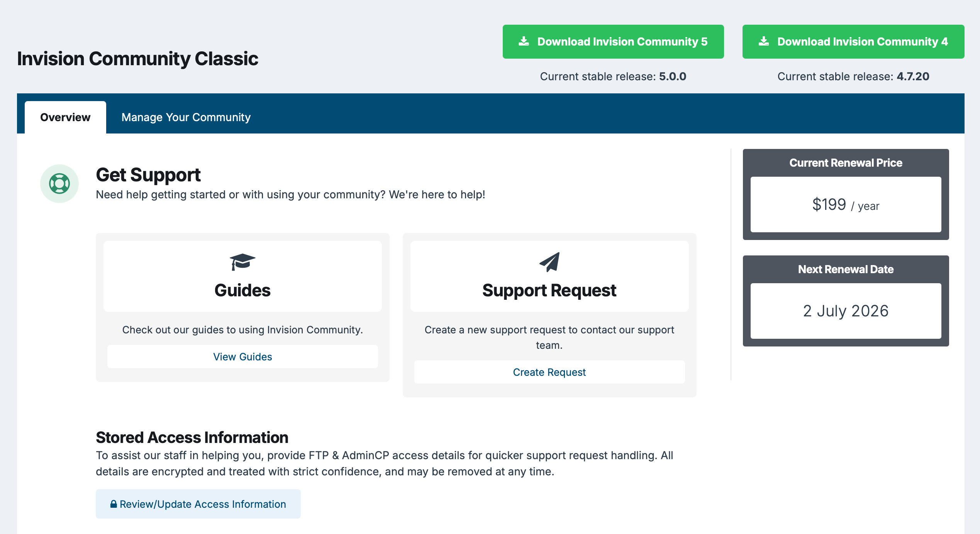Click the $199 / year price box

[x=846, y=204]
